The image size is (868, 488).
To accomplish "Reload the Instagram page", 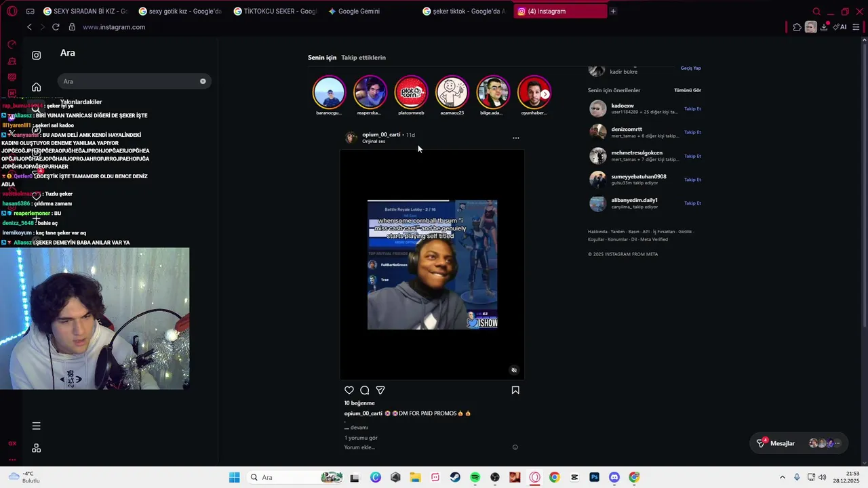I will (56, 27).
